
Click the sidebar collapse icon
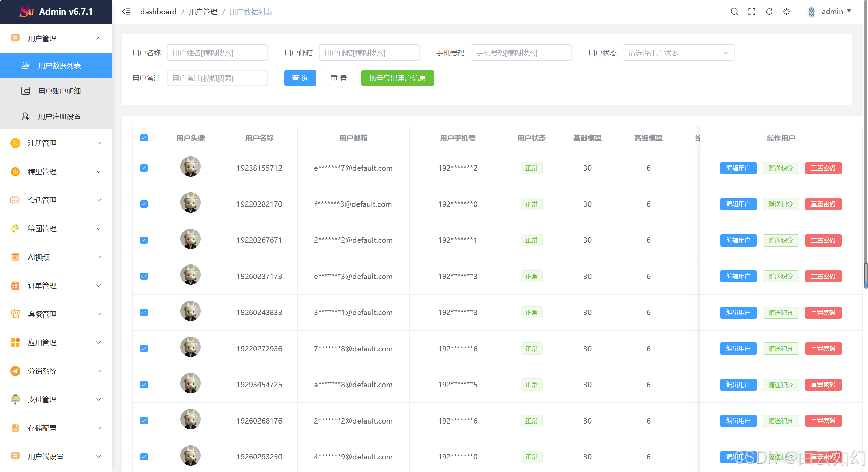click(x=126, y=12)
